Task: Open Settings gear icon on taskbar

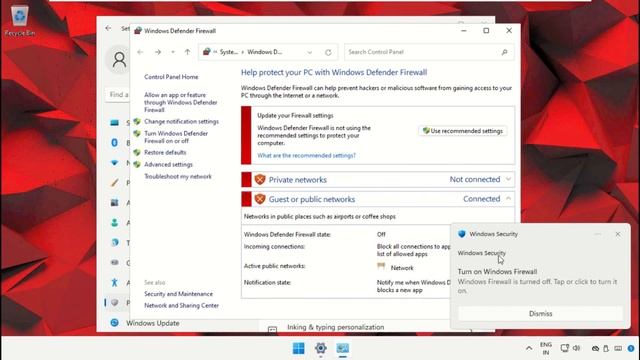Action: coord(321,348)
